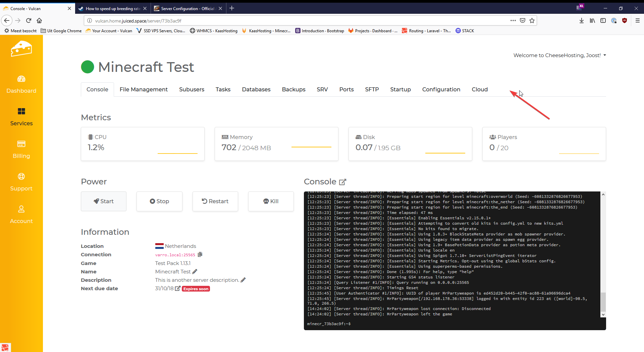The height and width of the screenshot is (352, 644).
Task: Open Support in the sidebar
Action: (21, 182)
